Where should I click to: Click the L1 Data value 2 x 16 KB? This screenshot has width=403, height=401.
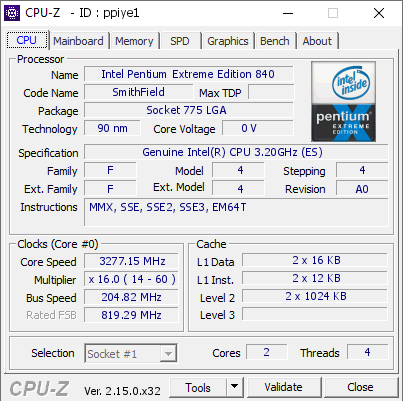pos(315,260)
